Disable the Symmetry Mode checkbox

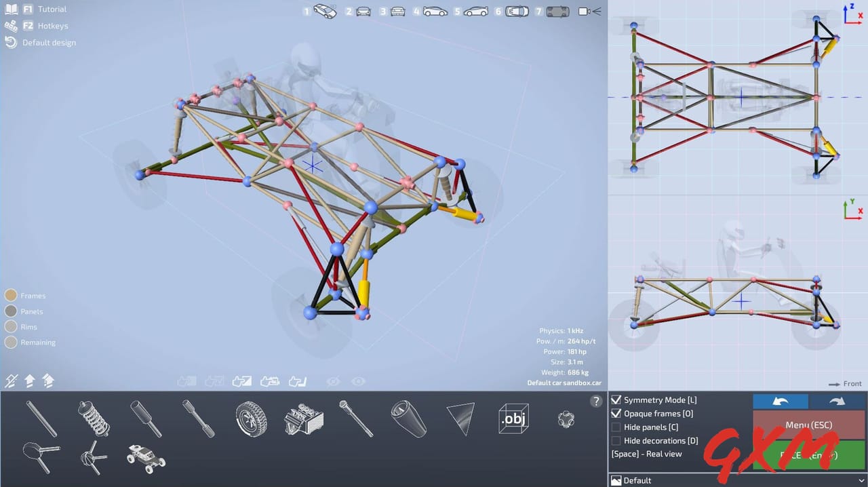(x=616, y=400)
